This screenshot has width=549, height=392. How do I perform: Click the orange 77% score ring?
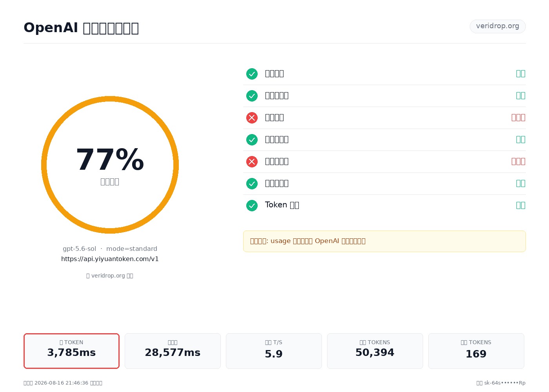pos(110,165)
